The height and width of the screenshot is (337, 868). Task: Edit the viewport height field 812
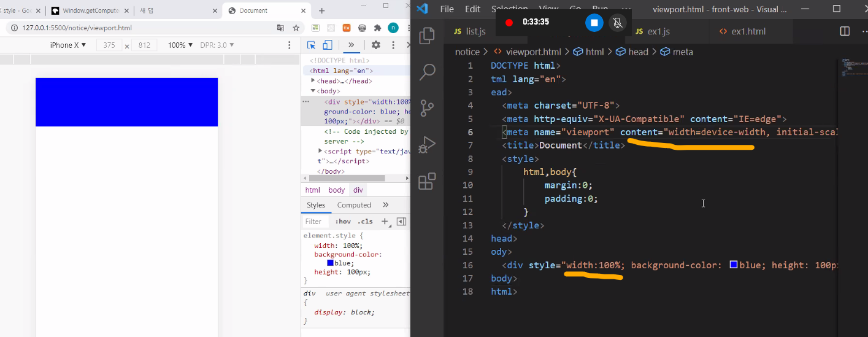click(x=145, y=45)
